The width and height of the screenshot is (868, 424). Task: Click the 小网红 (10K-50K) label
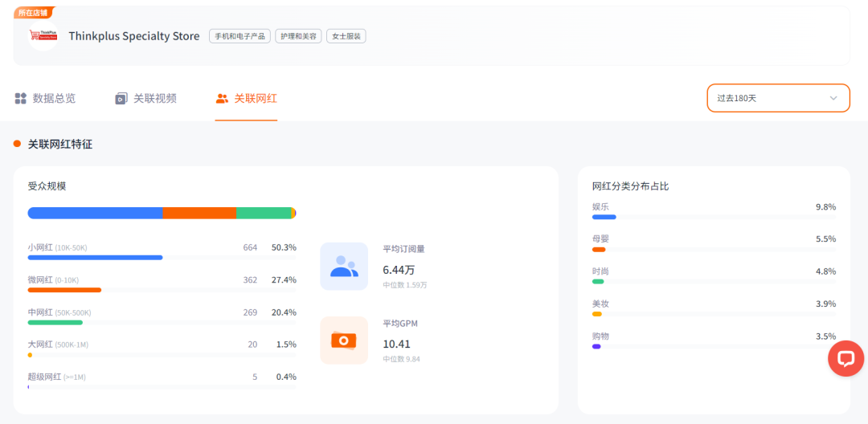pos(58,247)
